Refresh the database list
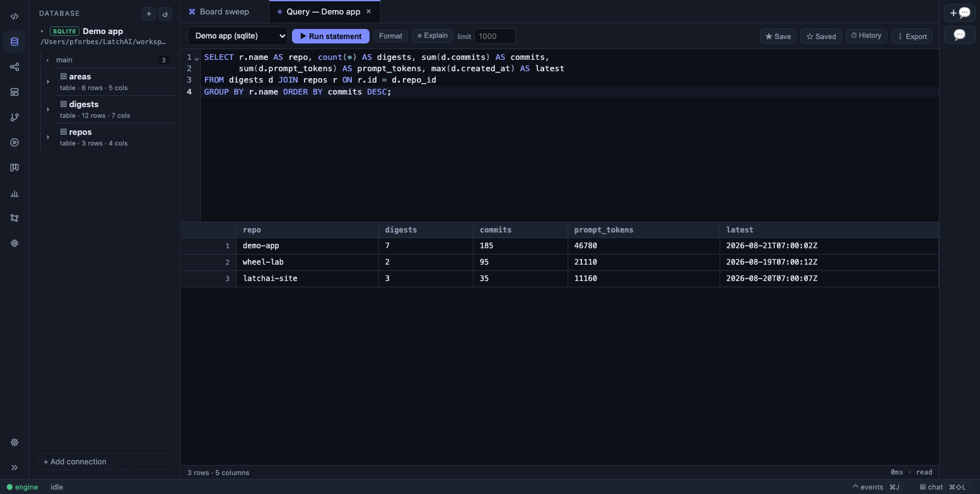980x494 pixels. click(x=165, y=13)
